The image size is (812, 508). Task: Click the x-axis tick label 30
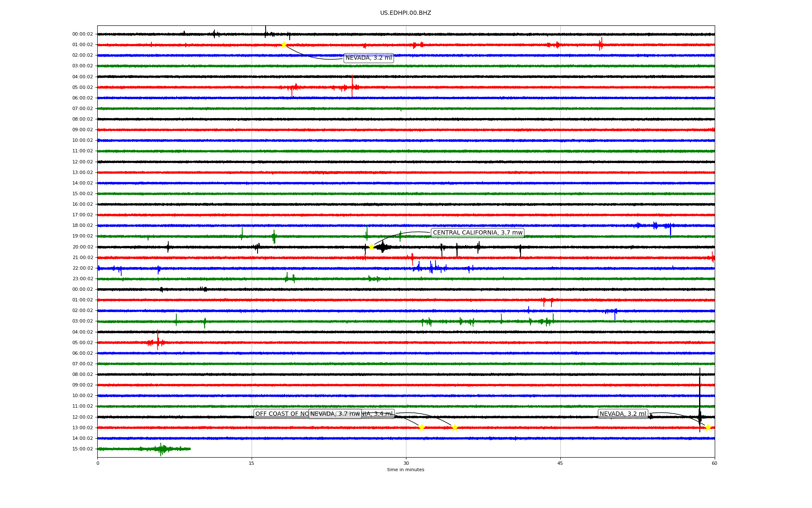pos(406,464)
